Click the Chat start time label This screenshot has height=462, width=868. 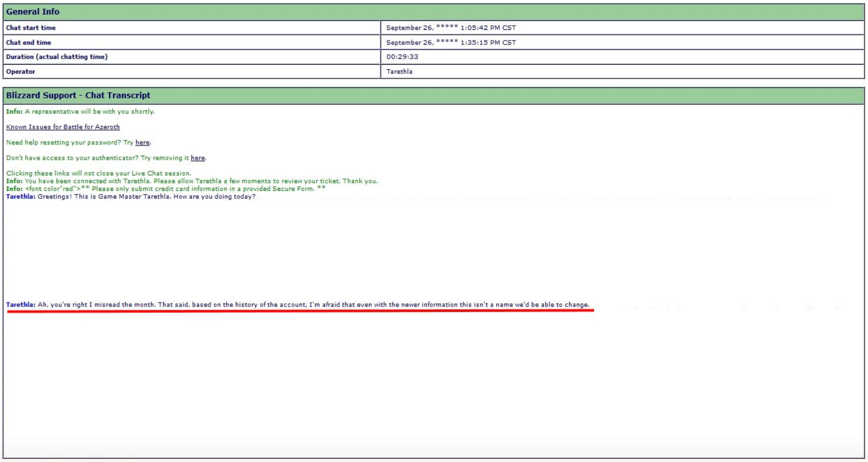click(31, 28)
